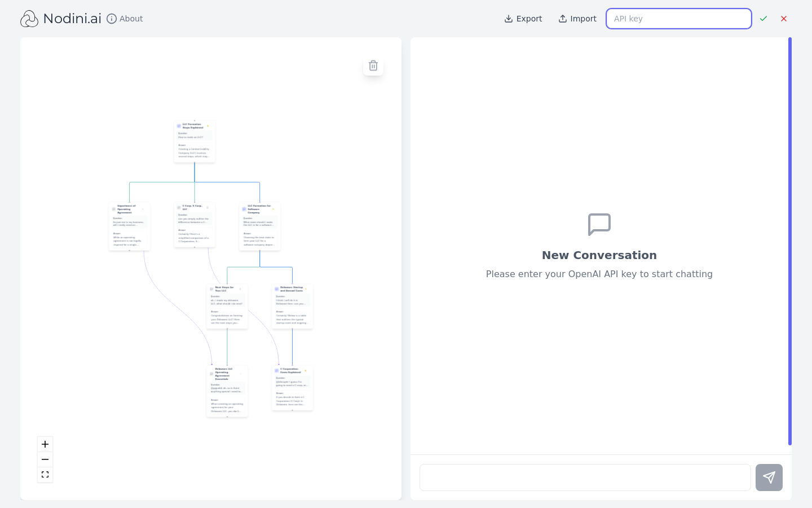Click the Nodini.ai cloud logo
The image size is (812, 508).
click(x=29, y=19)
